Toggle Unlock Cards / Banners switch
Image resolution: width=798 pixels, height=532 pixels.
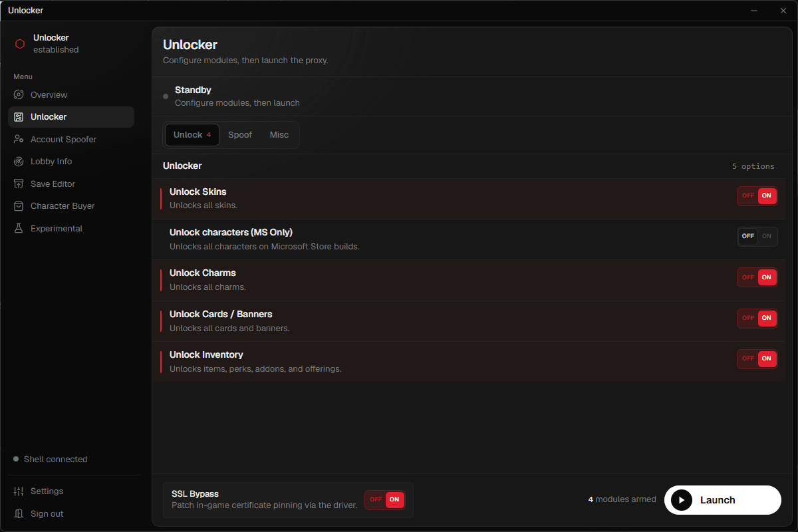[x=757, y=318]
